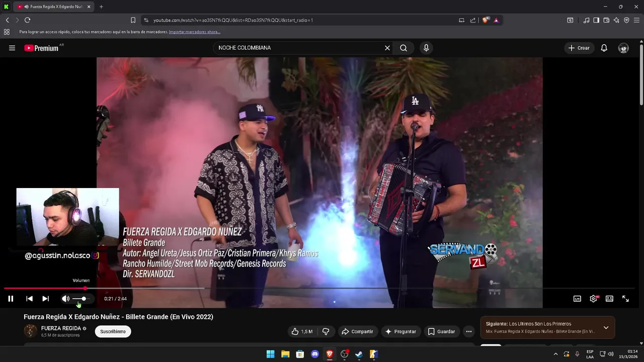Screen dimensions: 644x362
Task: Open the Brave Wallet icon
Action: (606, 20)
